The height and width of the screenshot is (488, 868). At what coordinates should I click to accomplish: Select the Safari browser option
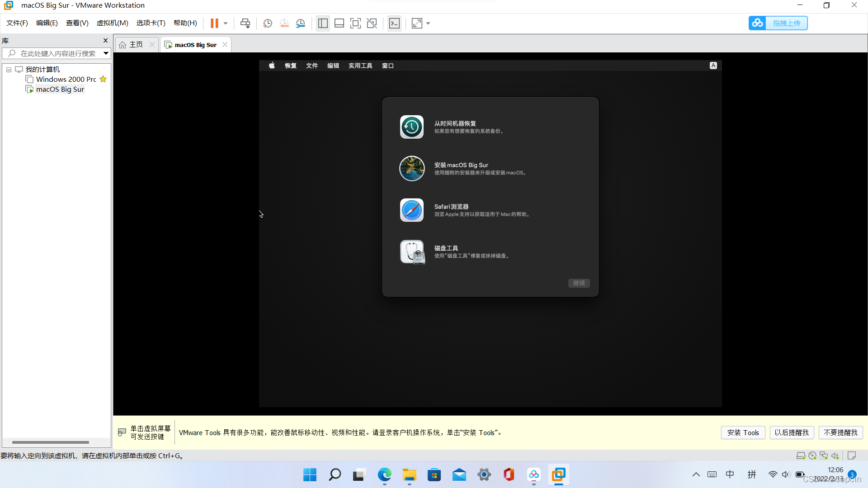point(491,210)
